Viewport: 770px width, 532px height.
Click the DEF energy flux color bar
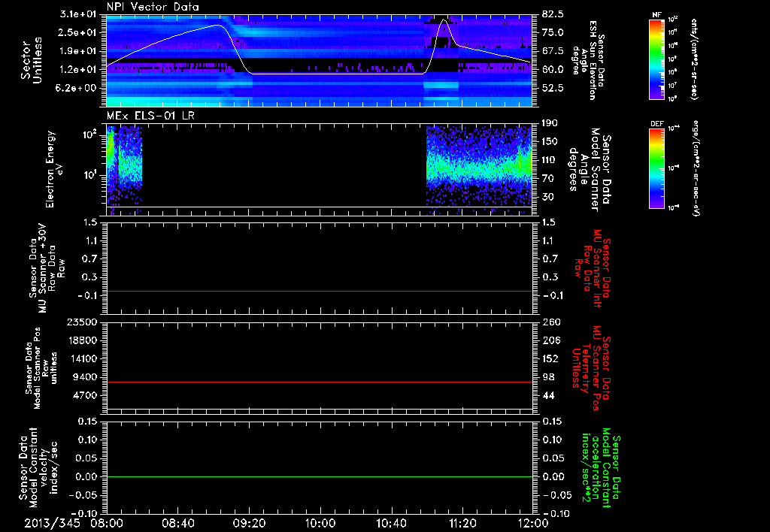pos(656,168)
